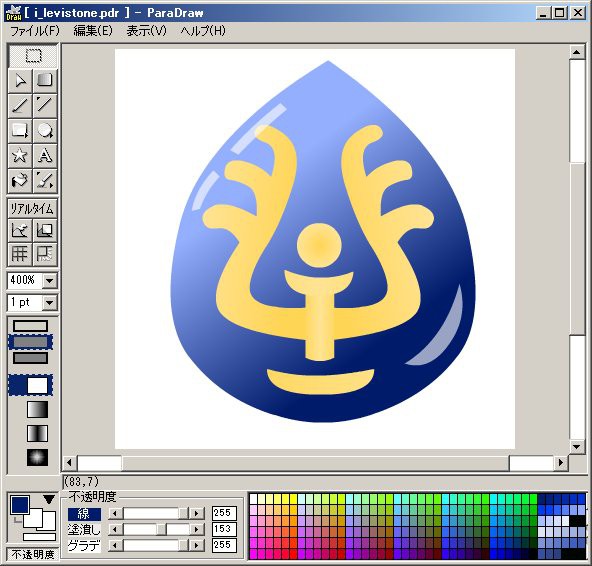Viewport: 592px width, 566px height.
Task: Toggle the grid display icon
Action: (20, 253)
